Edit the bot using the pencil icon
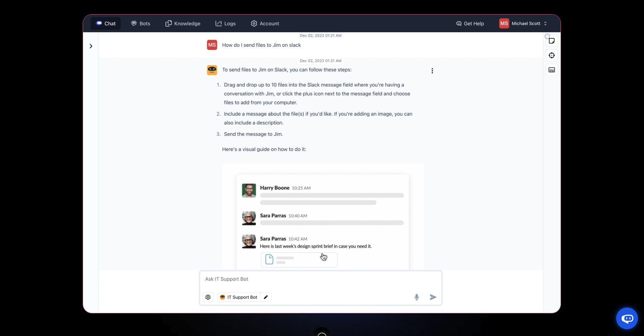Viewport: 644px width, 336px height. point(266,297)
